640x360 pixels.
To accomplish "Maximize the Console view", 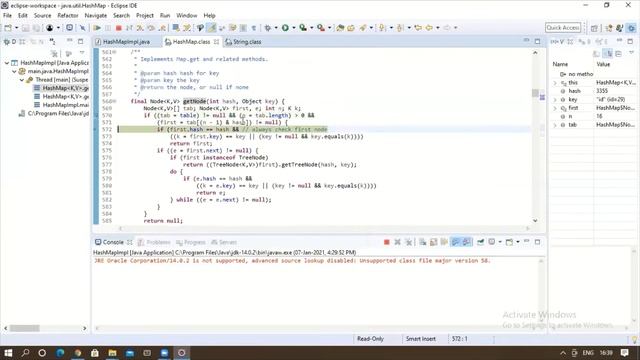I will click(538, 242).
